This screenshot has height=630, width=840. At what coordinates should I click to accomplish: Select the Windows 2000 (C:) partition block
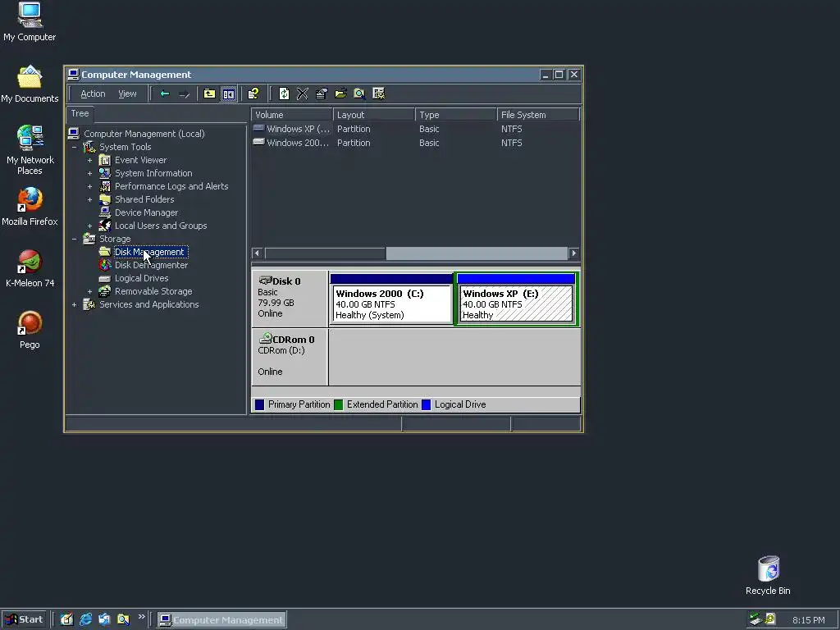(391, 299)
